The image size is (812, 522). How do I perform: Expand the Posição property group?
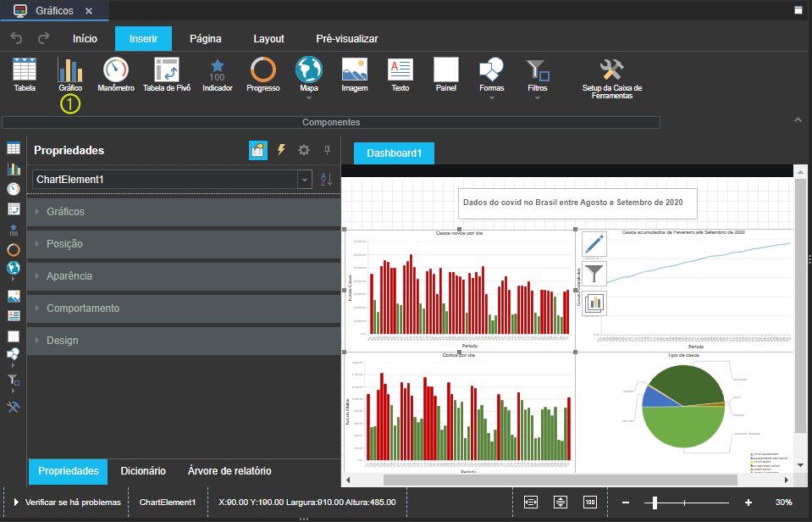click(x=184, y=244)
